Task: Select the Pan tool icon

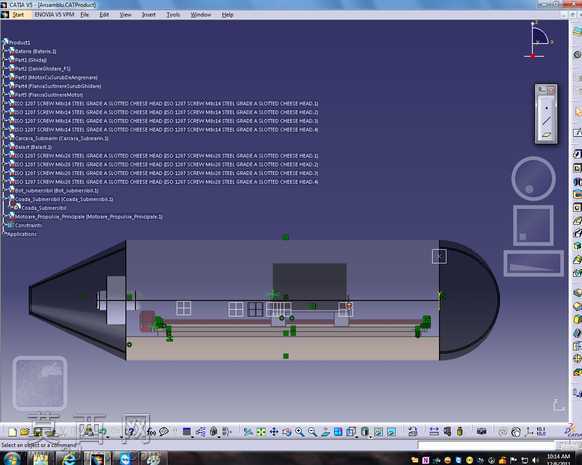Action: [274, 432]
